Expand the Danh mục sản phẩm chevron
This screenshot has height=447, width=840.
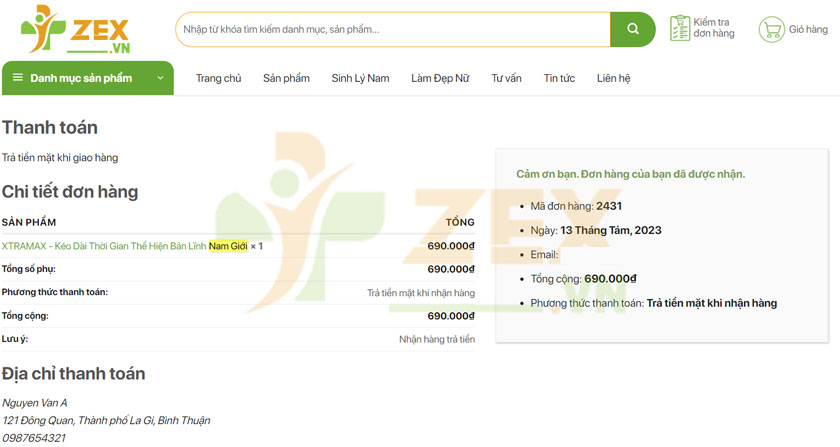(160, 78)
